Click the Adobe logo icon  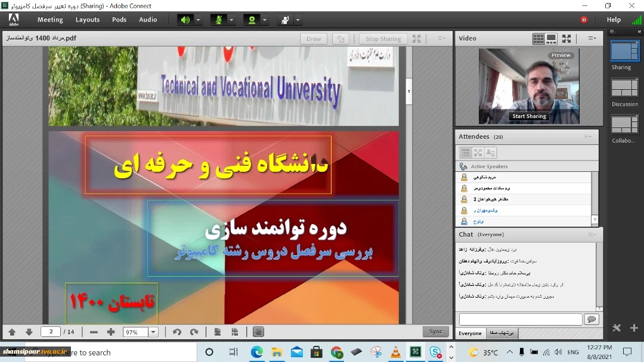point(14,19)
